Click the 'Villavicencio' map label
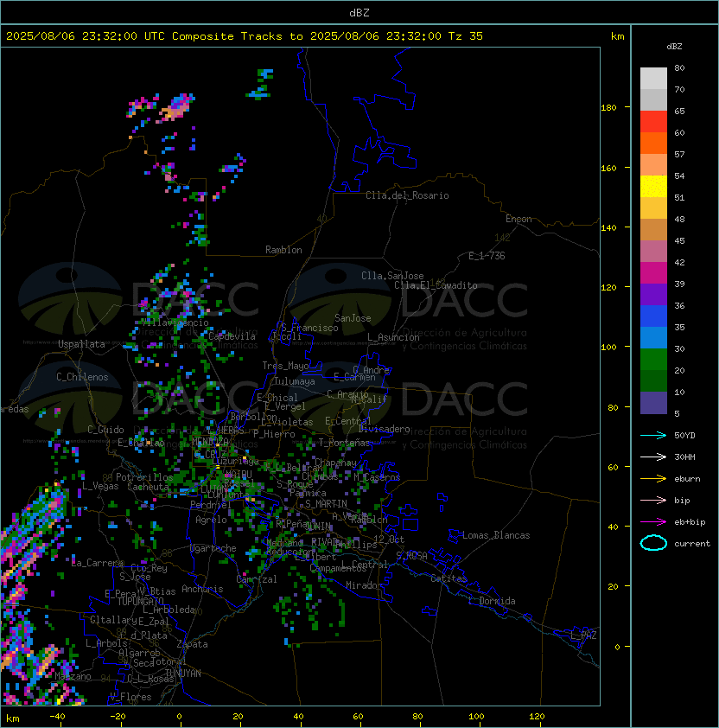The width and height of the screenshot is (719, 728). 175,322
